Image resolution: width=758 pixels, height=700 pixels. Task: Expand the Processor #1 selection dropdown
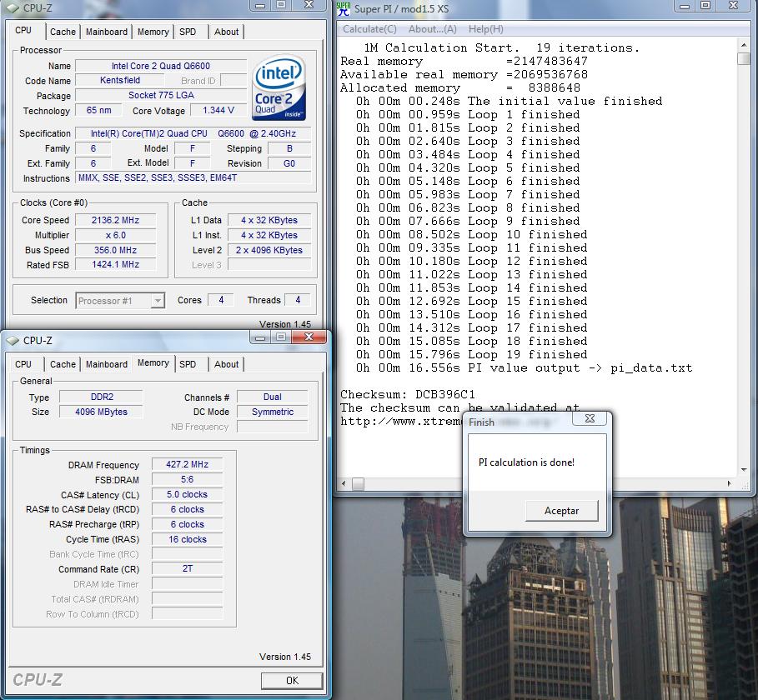coord(157,301)
